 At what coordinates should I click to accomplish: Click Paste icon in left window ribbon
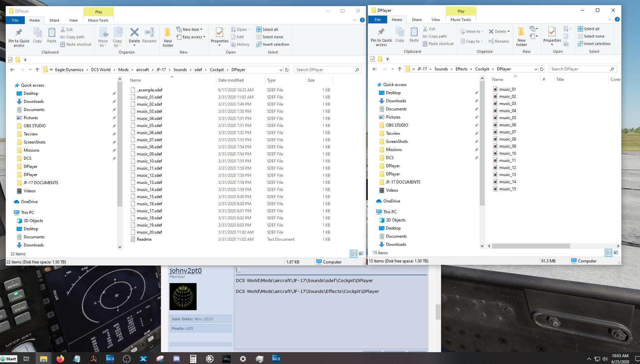[x=52, y=35]
